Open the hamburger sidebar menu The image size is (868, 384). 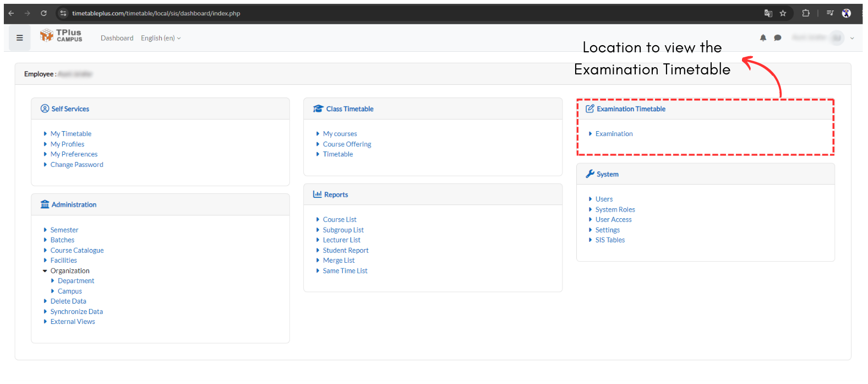tap(19, 38)
